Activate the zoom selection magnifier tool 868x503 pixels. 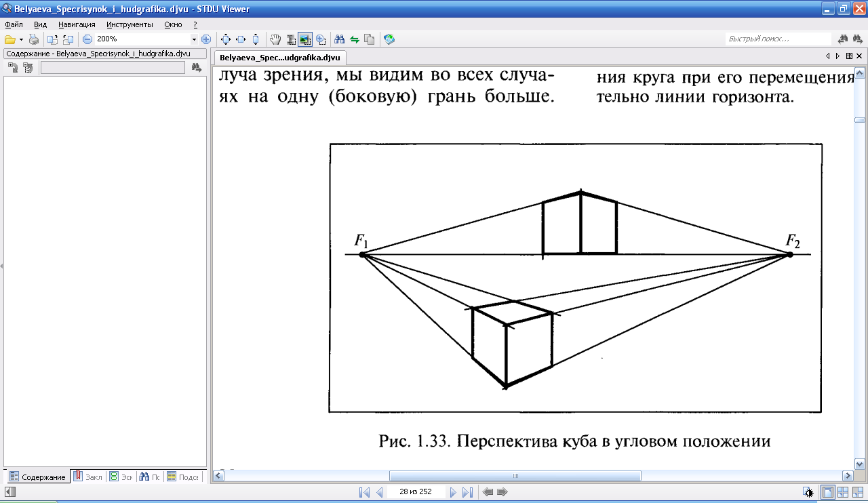point(321,39)
